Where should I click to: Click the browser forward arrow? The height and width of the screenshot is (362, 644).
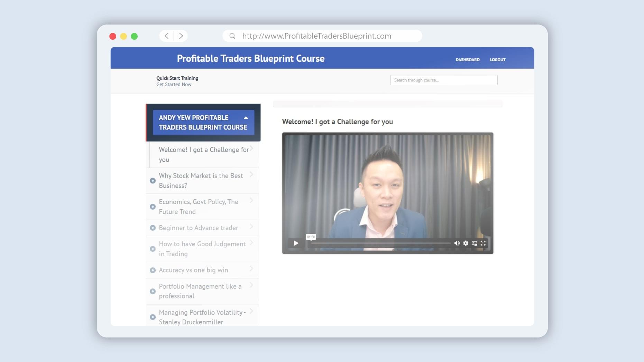tap(181, 36)
